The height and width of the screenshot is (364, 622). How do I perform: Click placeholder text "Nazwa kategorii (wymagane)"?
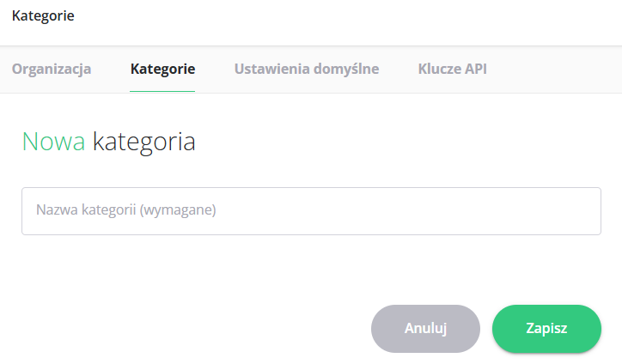pos(125,210)
